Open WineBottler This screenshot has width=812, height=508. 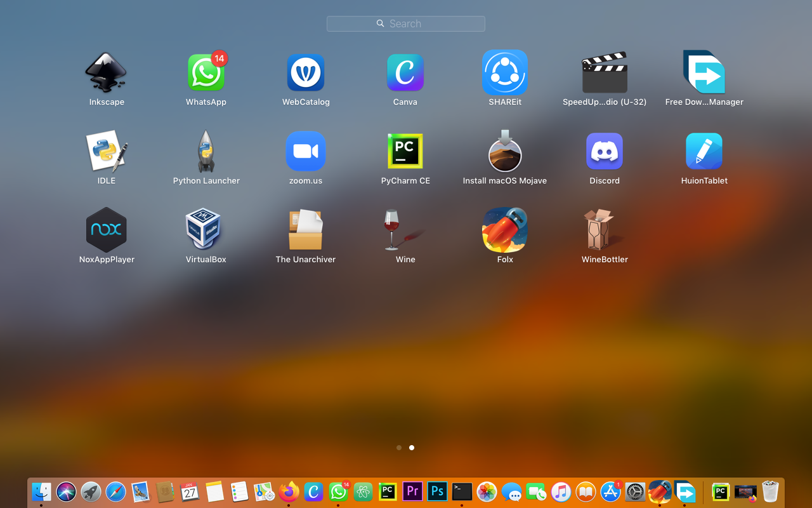click(605, 229)
